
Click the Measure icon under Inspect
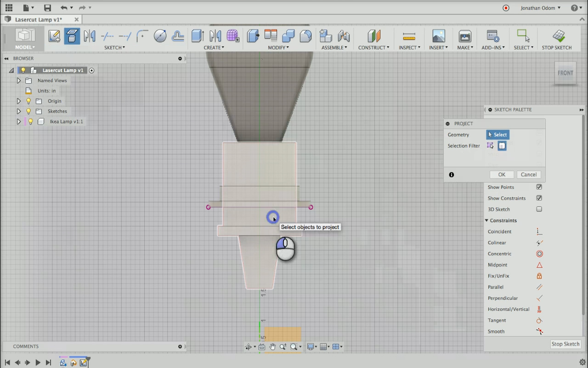[408, 36]
